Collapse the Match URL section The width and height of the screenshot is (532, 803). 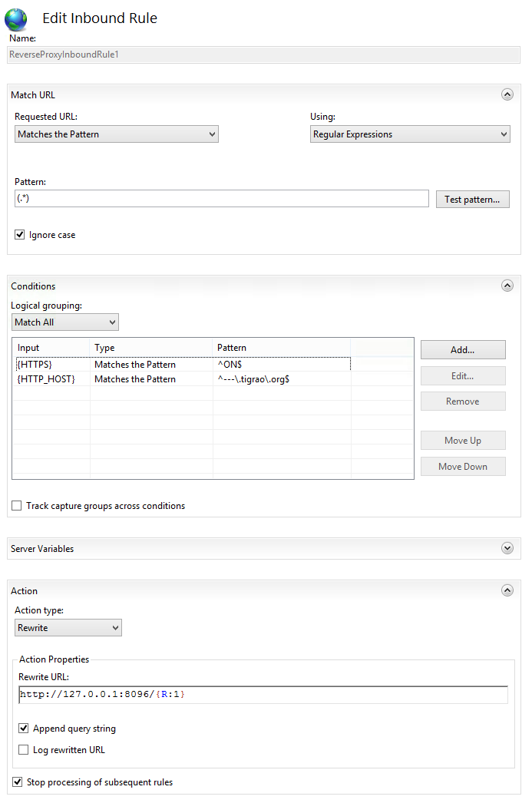(507, 94)
